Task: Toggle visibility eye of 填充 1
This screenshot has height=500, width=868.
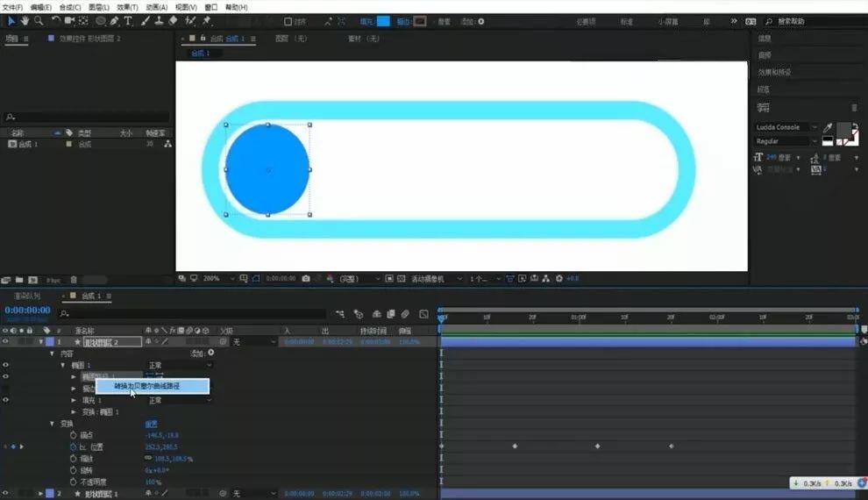Action: click(5, 400)
